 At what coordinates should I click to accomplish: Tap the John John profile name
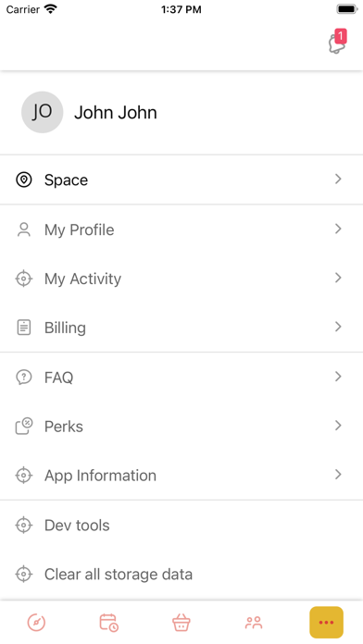pyautogui.click(x=116, y=113)
